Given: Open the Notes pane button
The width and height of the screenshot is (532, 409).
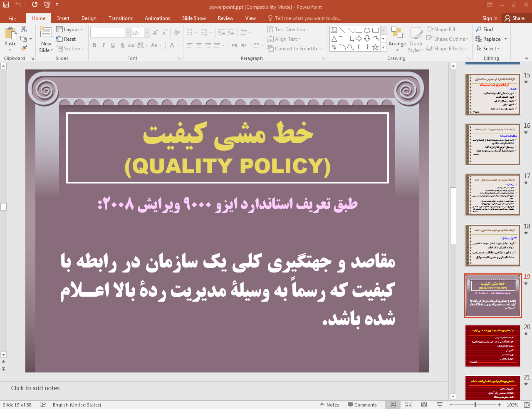Looking at the screenshot, I should pyautogui.click(x=329, y=405).
